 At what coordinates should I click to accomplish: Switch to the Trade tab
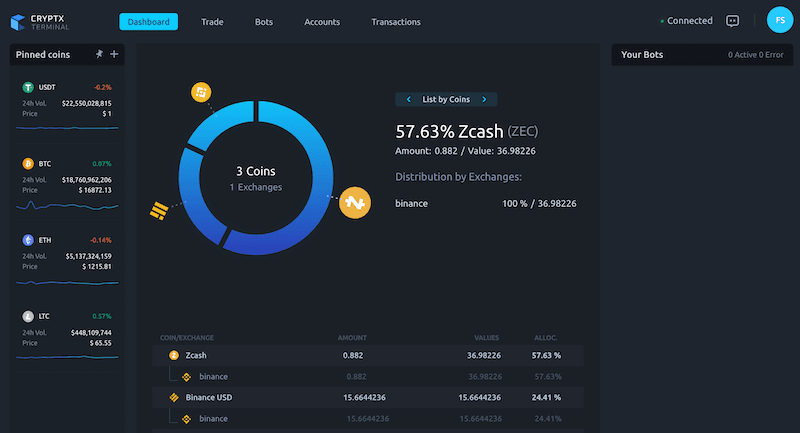(212, 22)
